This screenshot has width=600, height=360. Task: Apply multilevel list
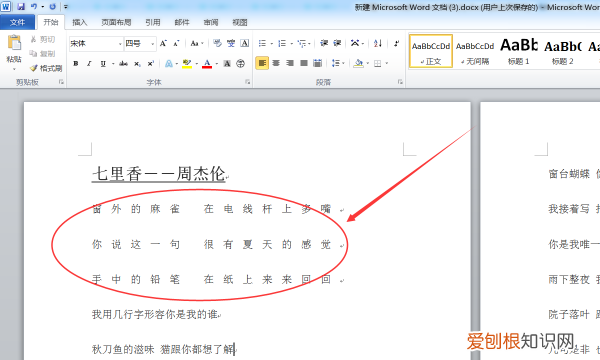[302, 43]
